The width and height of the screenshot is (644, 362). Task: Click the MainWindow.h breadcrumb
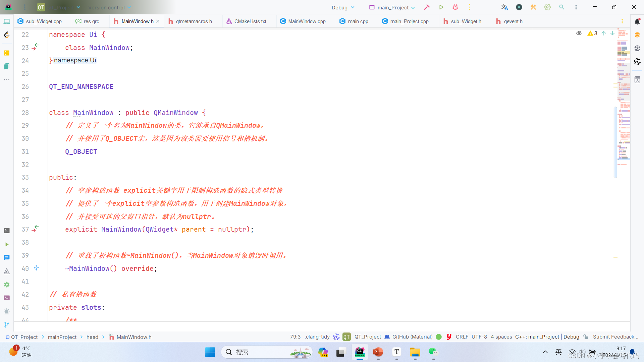(x=130, y=337)
